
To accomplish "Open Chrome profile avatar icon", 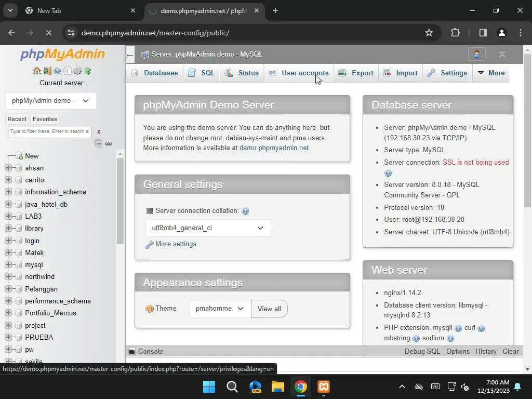I will [501, 33].
